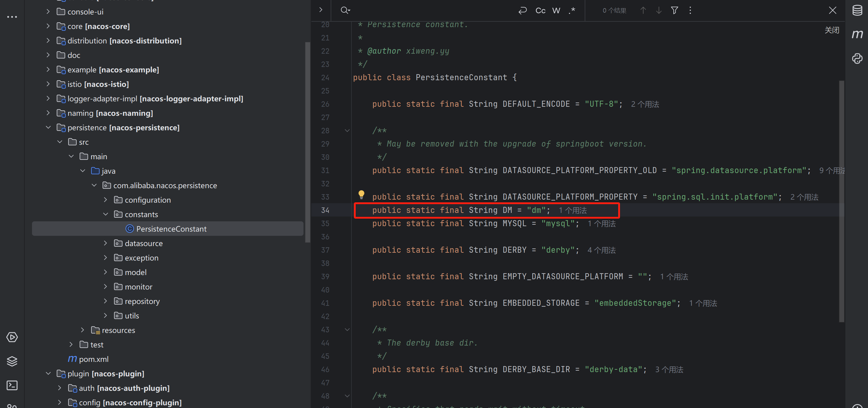Open pom.xml in persistence module

(94, 359)
